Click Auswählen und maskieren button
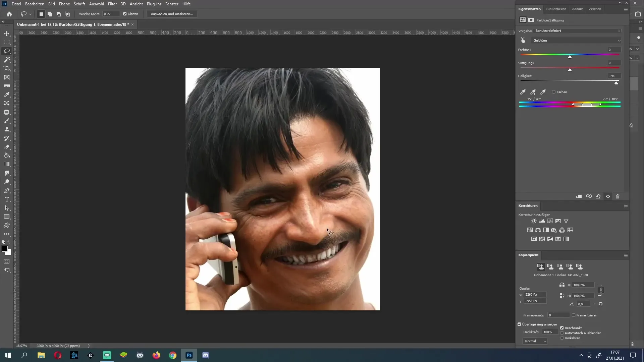 (x=172, y=14)
